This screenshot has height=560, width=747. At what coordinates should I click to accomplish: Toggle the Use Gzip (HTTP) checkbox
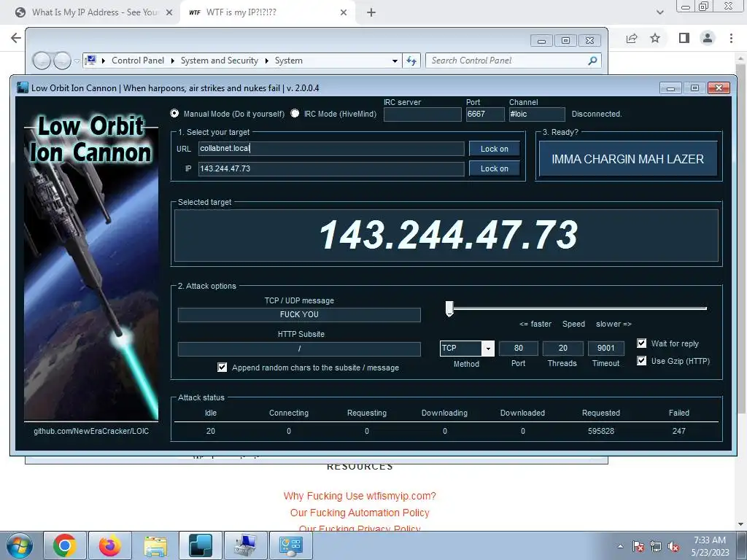(642, 361)
